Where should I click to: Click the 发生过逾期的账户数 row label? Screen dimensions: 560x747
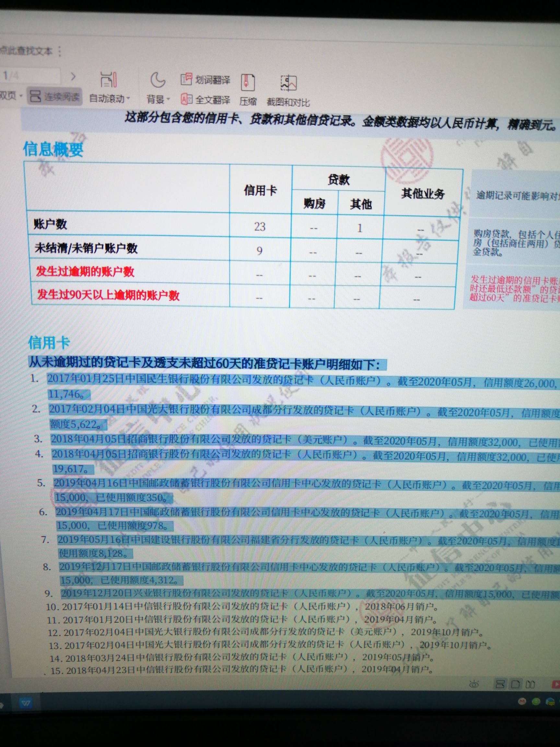pyautogui.click(x=85, y=271)
